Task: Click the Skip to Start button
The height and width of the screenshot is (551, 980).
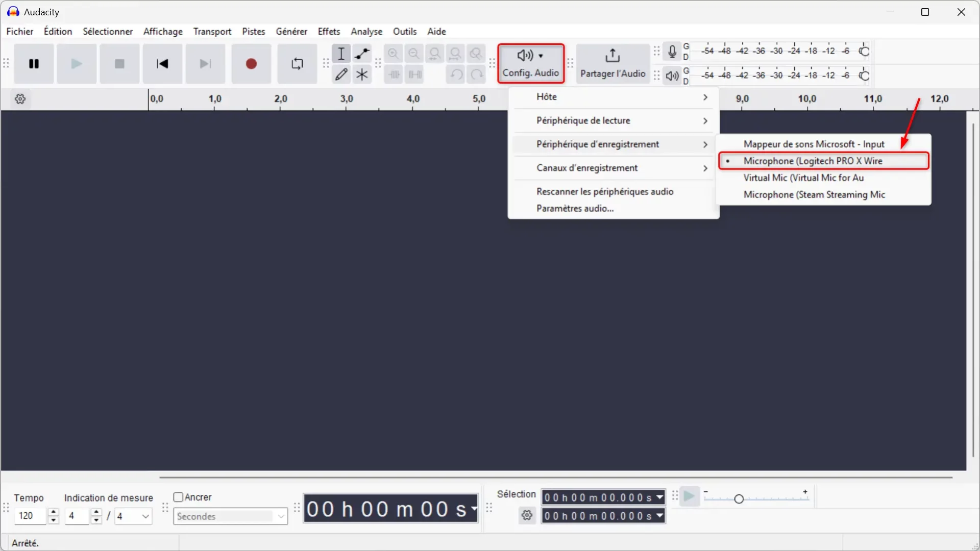Action: point(162,64)
